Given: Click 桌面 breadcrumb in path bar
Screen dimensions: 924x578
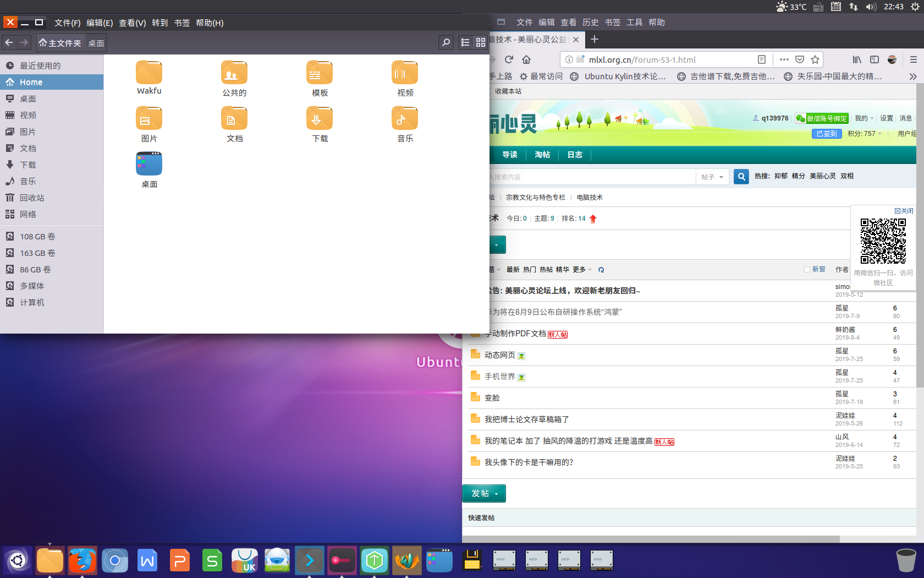Looking at the screenshot, I should click(x=96, y=43).
